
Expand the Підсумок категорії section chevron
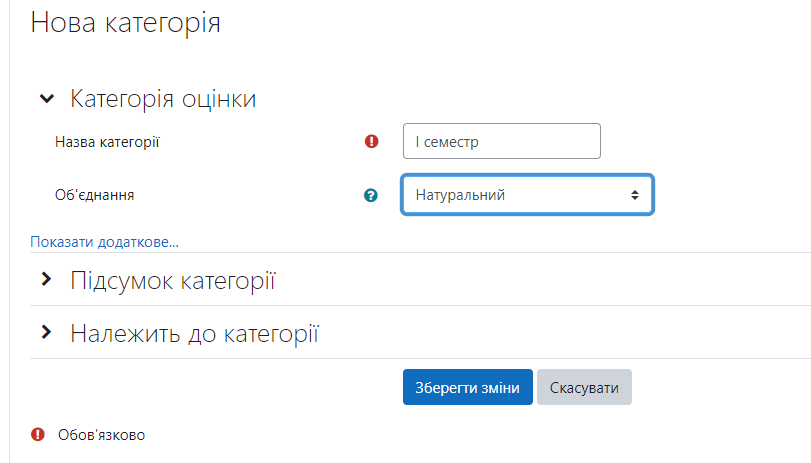pos(47,279)
